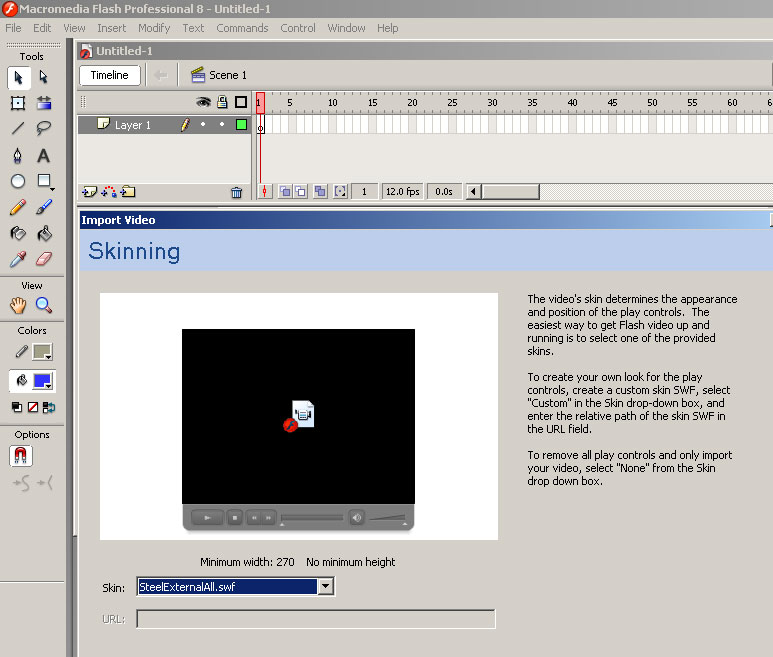Add a motion guide layer
773x657 pixels.
pos(109,192)
